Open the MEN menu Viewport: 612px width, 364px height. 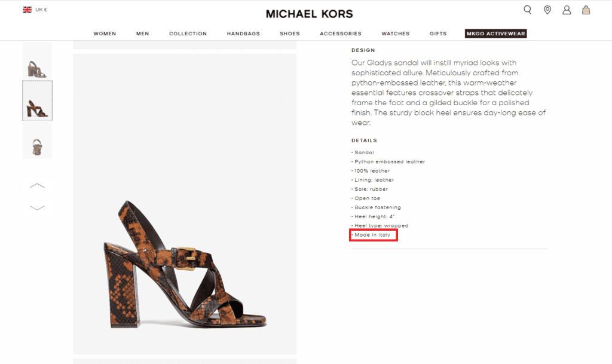142,33
